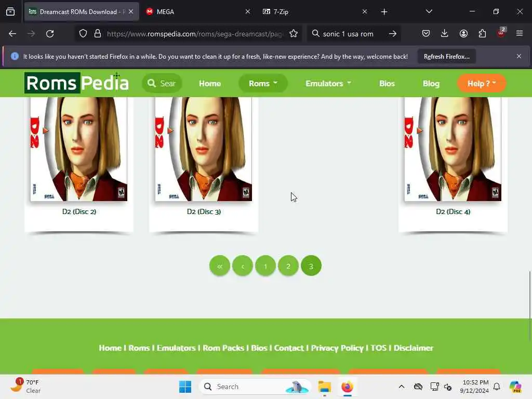Open a new browser tab

pos(384,12)
